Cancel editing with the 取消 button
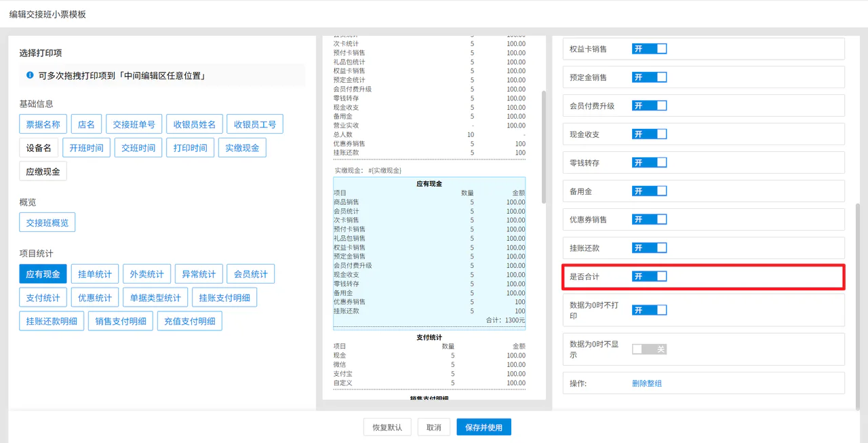 434,427
